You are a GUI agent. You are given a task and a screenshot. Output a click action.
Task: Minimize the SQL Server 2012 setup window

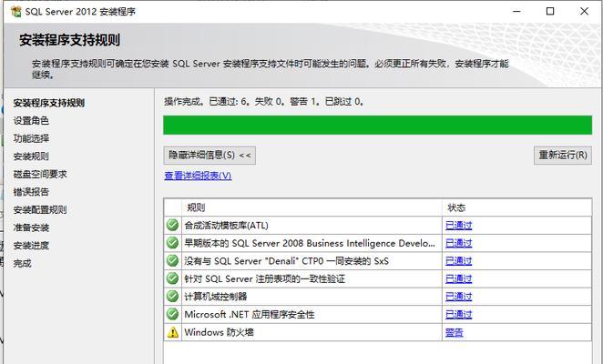pos(516,12)
